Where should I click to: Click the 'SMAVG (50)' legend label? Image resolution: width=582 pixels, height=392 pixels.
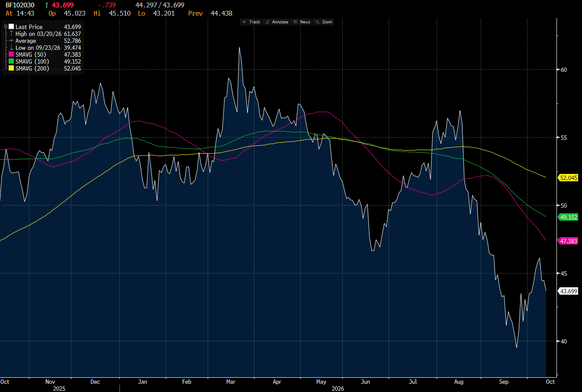(x=30, y=55)
